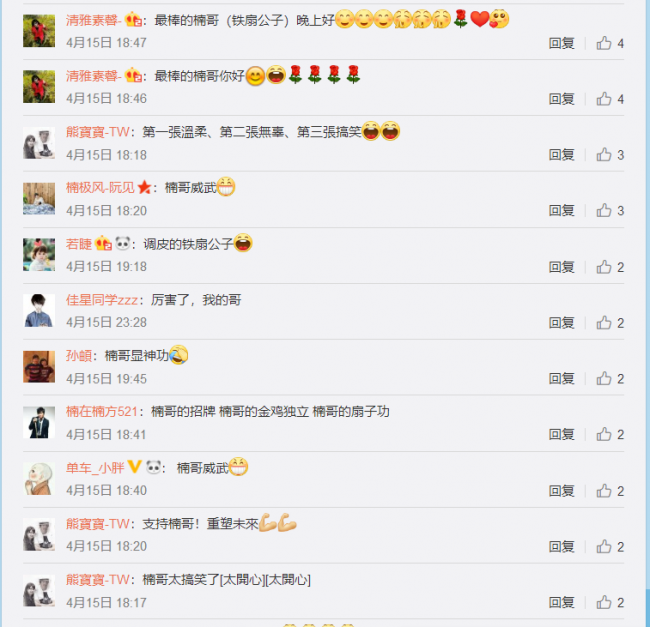Click membership crown badge beside 若睫

103,243
